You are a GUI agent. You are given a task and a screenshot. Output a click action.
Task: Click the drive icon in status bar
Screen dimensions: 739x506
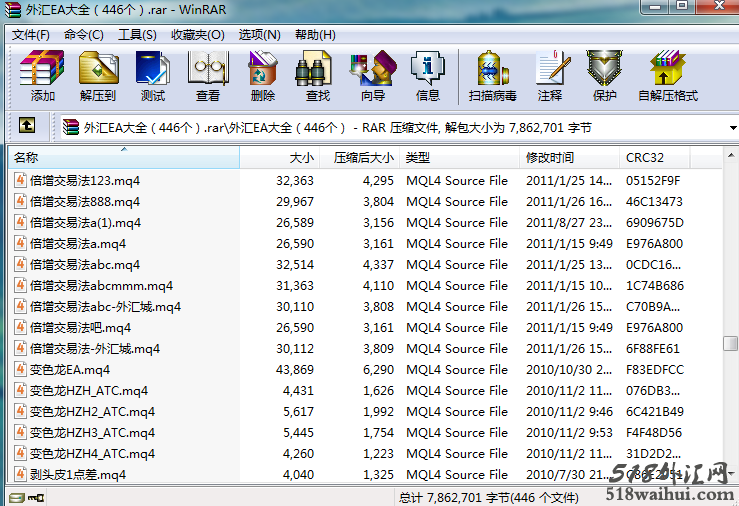coord(16,498)
